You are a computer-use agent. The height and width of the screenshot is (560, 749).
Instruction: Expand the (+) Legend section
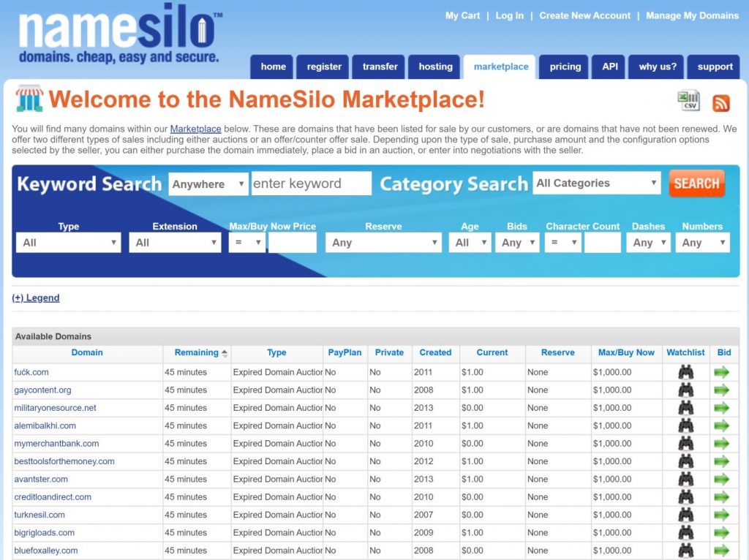pyautogui.click(x=36, y=298)
